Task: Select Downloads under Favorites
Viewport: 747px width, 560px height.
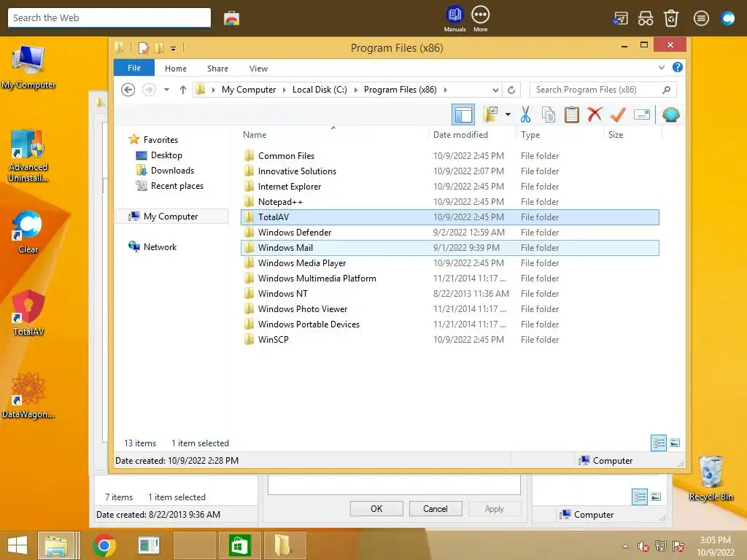Action: pos(172,171)
